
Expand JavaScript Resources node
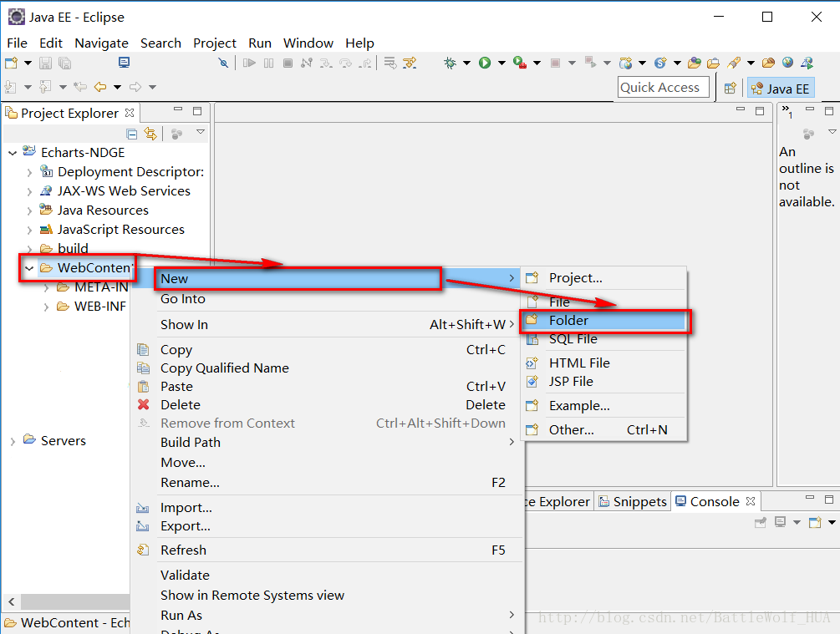tap(29, 231)
